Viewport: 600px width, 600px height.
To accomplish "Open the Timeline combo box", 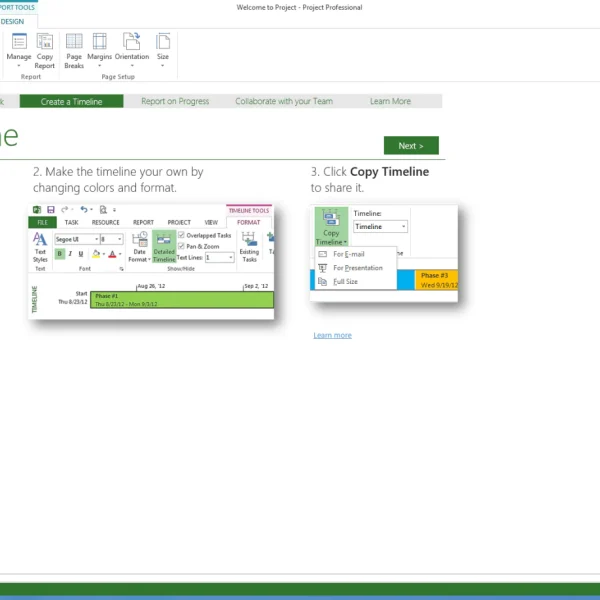I will coord(380,227).
